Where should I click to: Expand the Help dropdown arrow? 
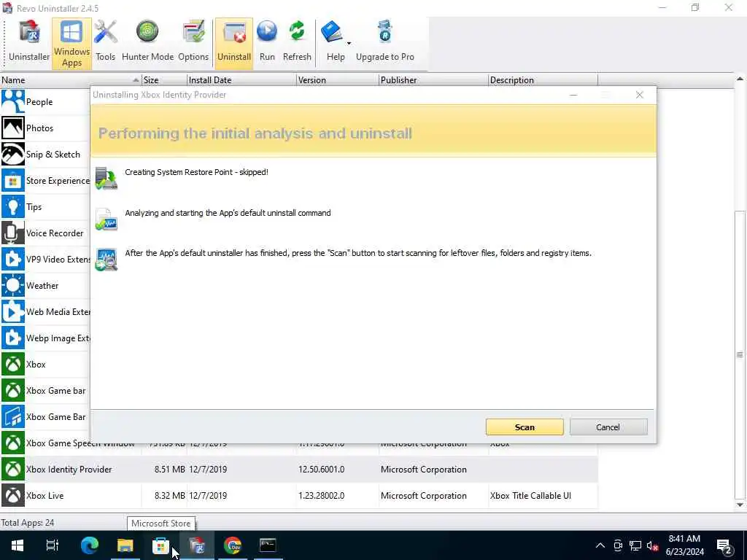pyautogui.click(x=349, y=43)
